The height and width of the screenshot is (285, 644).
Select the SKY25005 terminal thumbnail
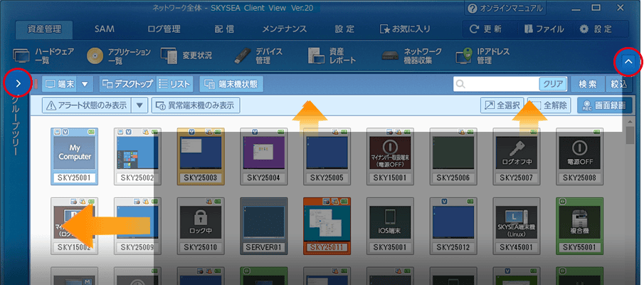(327, 156)
